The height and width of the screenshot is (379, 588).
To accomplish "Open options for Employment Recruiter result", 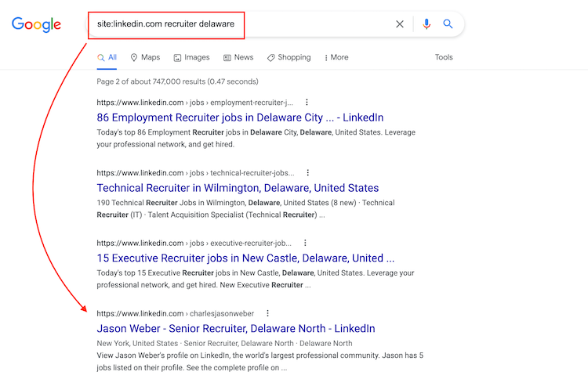I will [x=307, y=103].
